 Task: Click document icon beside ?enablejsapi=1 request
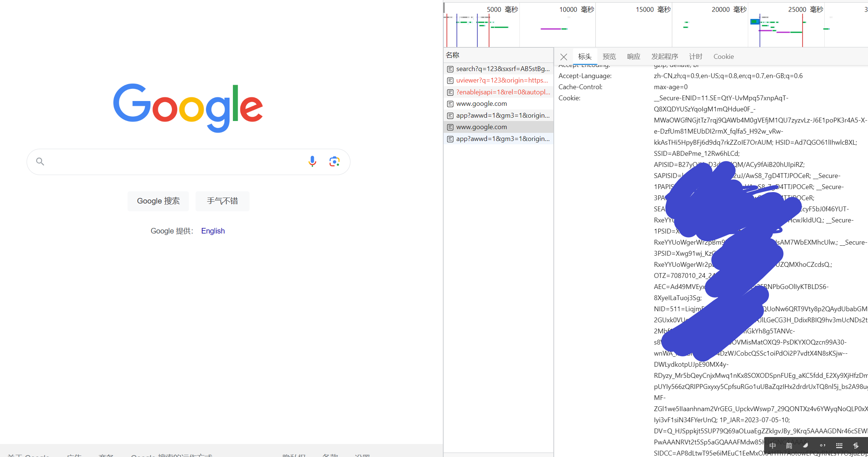(x=450, y=92)
